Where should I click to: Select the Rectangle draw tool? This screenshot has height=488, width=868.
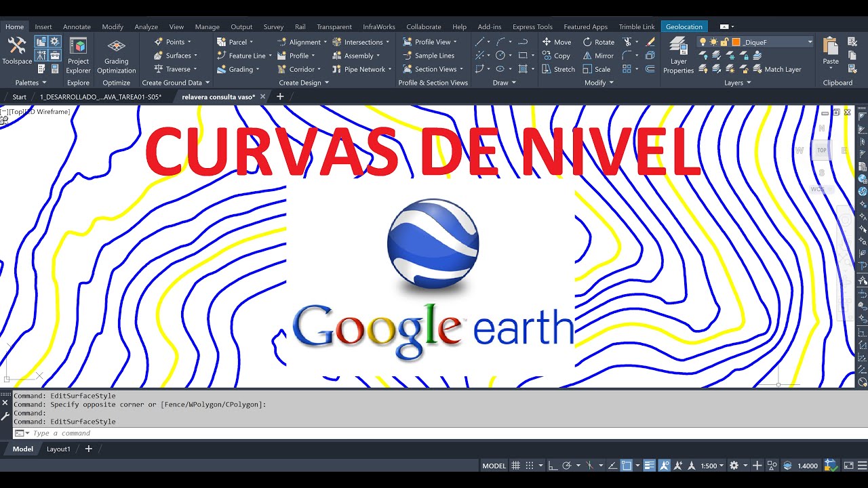523,56
